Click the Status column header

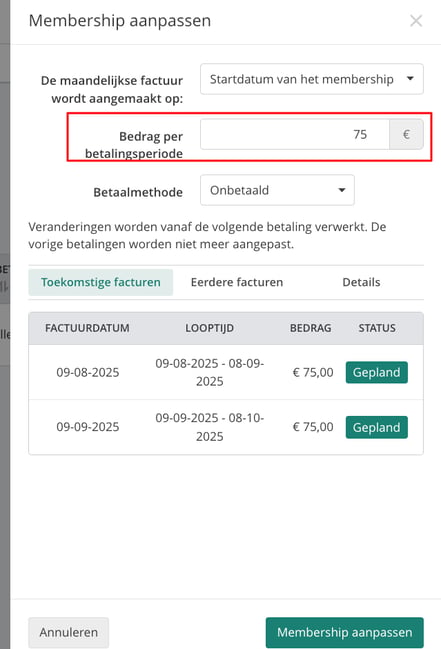(377, 328)
